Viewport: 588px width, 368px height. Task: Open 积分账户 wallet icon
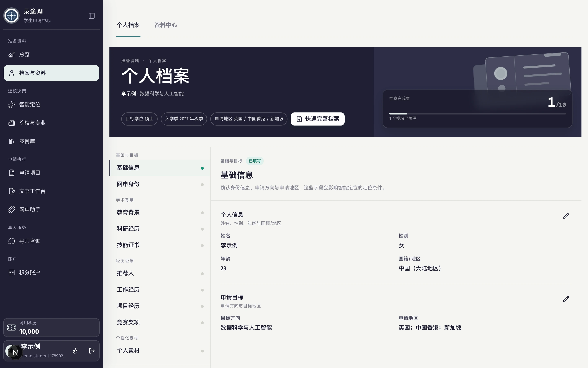point(12,273)
